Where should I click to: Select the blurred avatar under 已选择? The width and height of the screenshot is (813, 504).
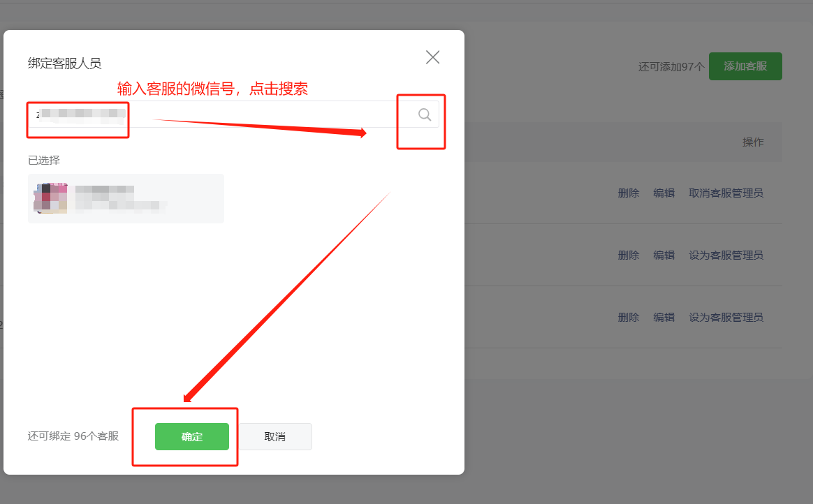[x=50, y=198]
